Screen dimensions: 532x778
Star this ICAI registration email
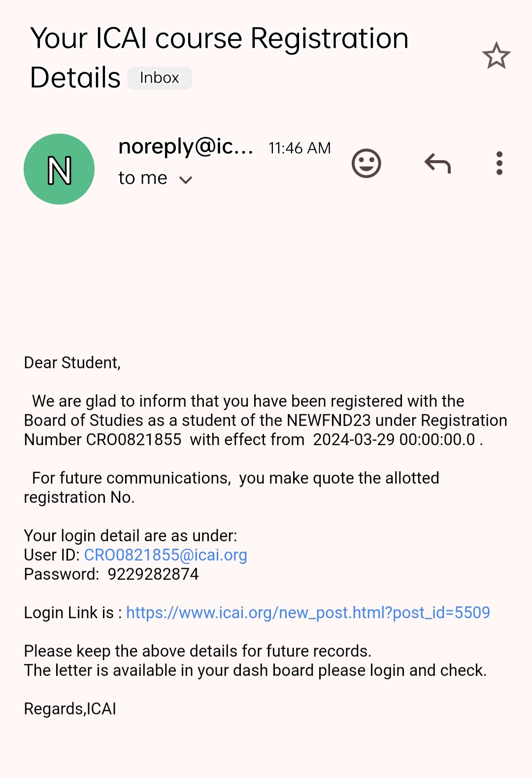[496, 56]
